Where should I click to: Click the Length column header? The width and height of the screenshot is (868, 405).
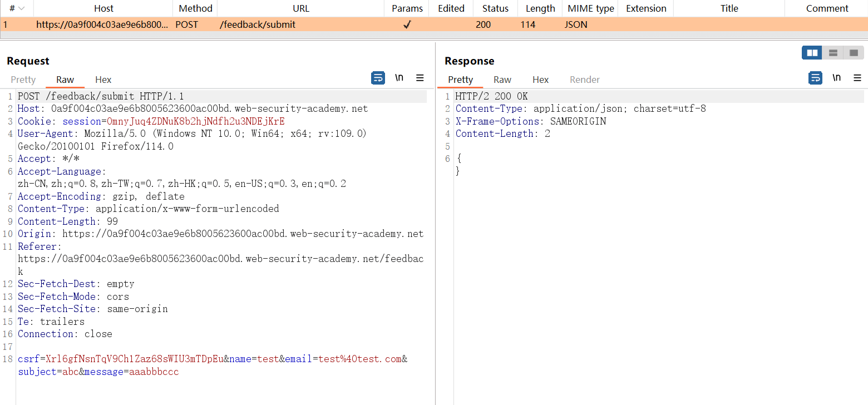[540, 8]
